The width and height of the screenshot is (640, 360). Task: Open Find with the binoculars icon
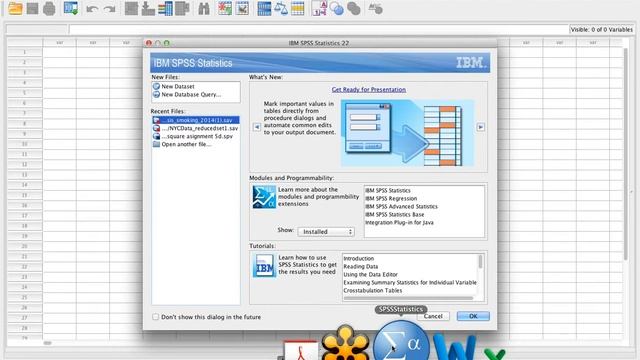(x=204, y=9)
